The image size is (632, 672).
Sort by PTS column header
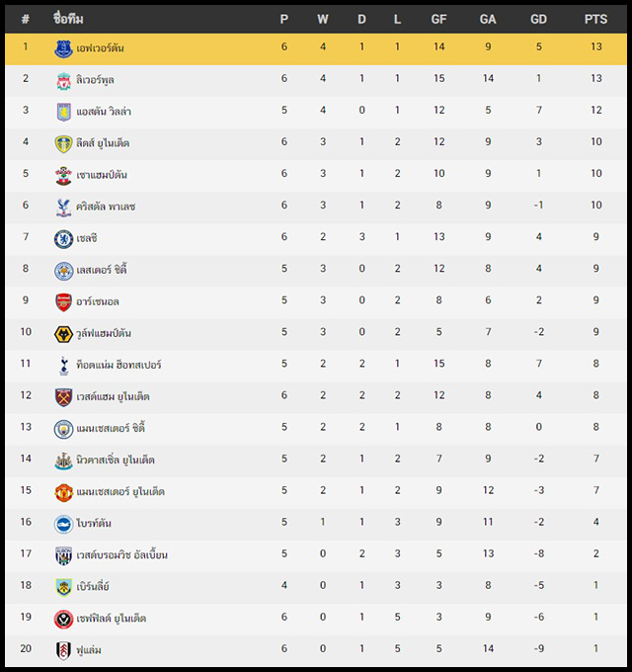[x=595, y=19]
